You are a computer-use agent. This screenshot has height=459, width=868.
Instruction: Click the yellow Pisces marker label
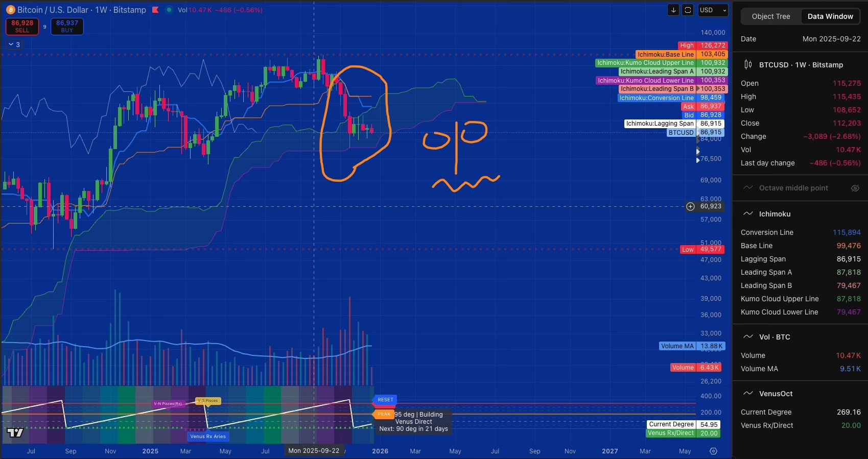[208, 401]
